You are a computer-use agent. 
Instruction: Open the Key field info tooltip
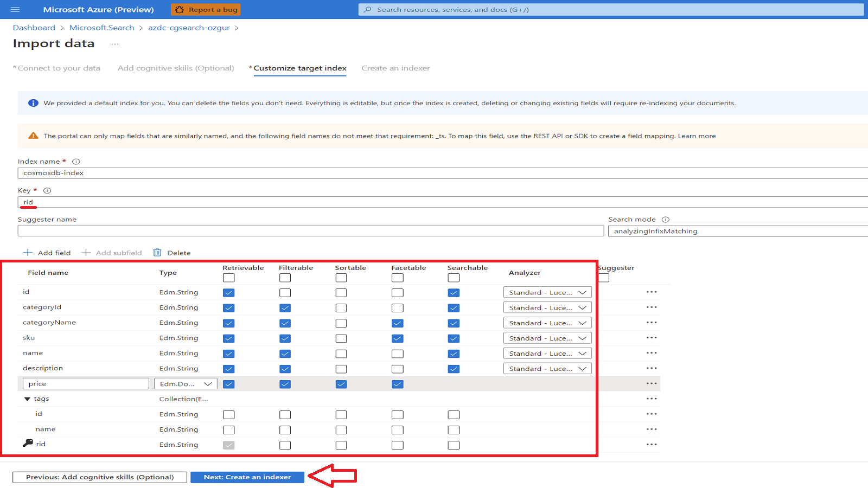click(x=47, y=190)
